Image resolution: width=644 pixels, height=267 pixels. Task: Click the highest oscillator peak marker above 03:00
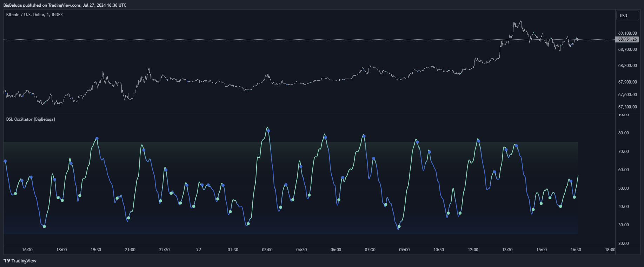(268, 131)
